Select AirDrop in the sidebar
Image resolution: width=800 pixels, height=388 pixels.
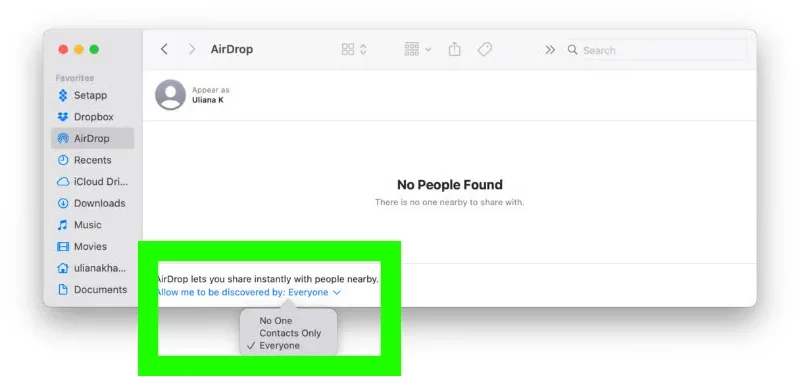(92, 138)
